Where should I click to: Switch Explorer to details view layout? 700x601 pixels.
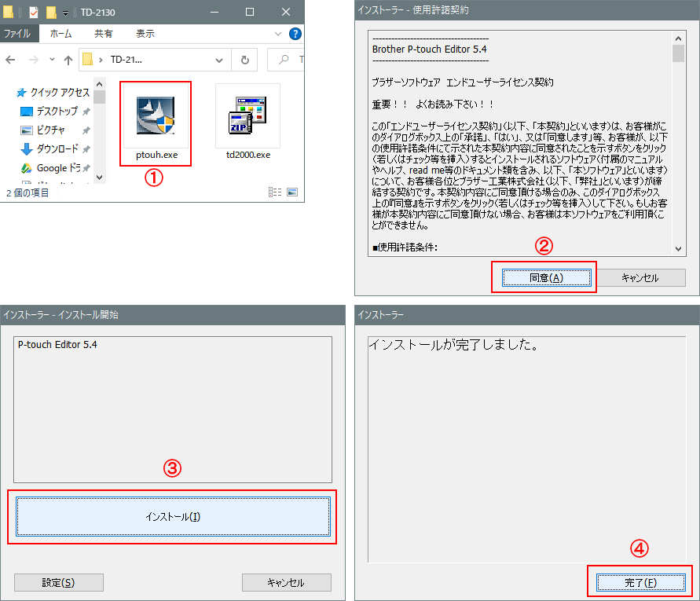click(x=275, y=192)
